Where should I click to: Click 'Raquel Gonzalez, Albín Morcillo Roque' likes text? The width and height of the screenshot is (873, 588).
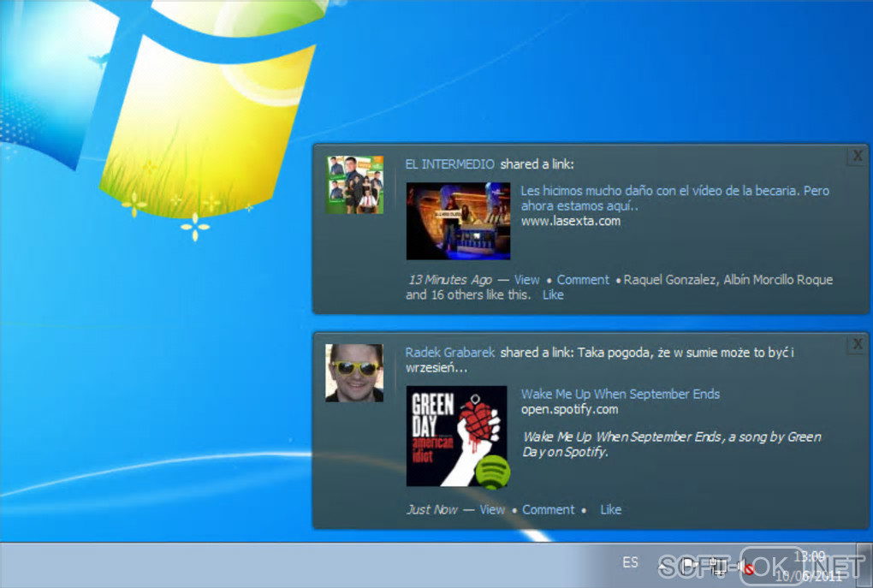pos(728,280)
